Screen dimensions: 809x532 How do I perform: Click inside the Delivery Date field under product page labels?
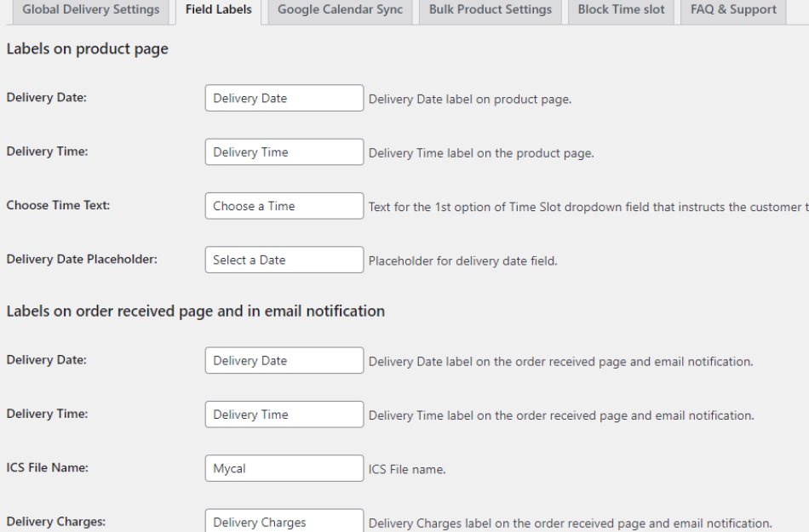(284, 98)
